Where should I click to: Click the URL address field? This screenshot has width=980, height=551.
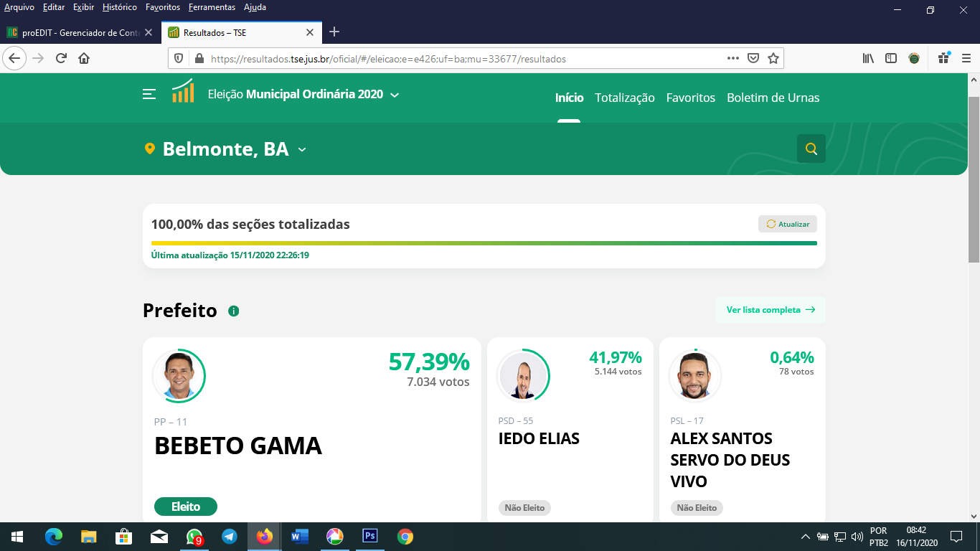459,59
